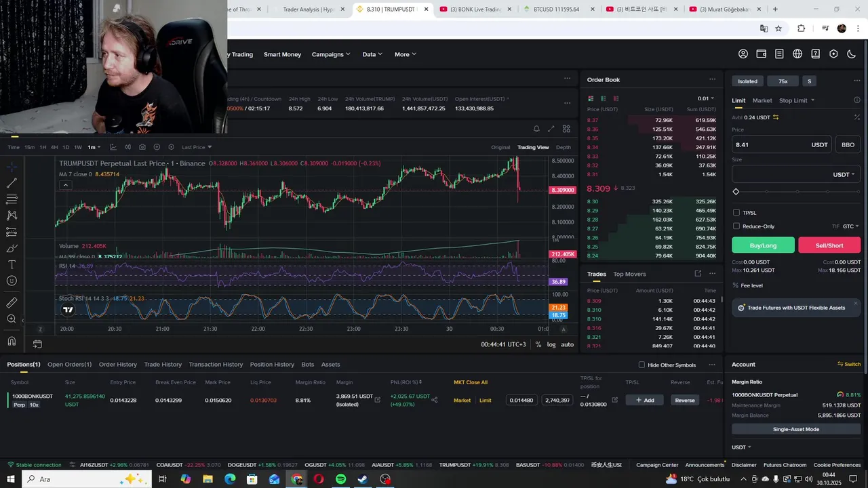The width and height of the screenshot is (868, 488).
Task: Select the brush drawing tool
Action: 12,248
